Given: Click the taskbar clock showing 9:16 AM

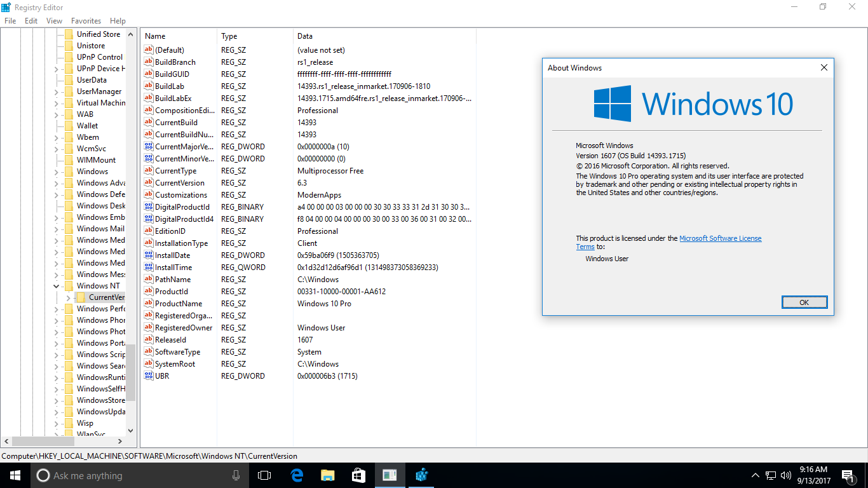Looking at the screenshot, I should (813, 475).
